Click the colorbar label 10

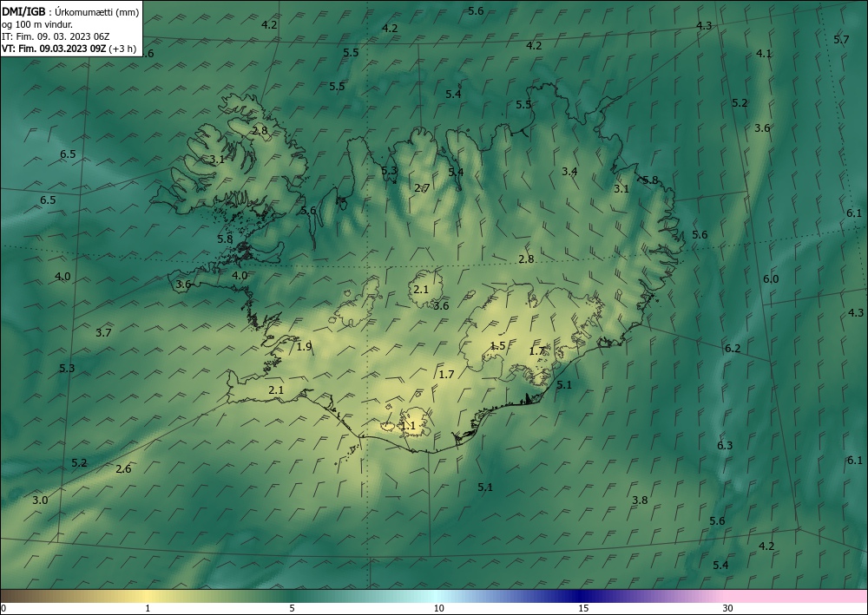point(439,609)
